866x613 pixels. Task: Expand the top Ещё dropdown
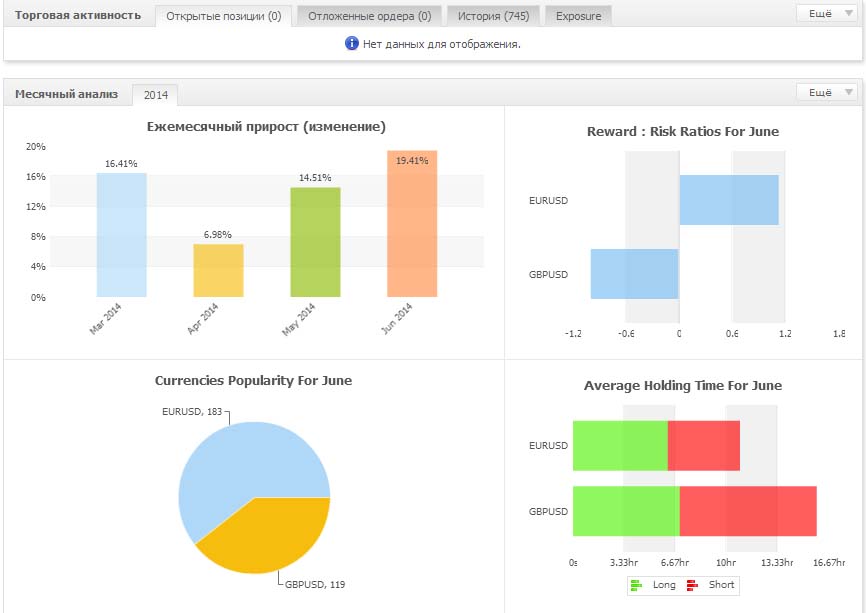pyautogui.click(x=826, y=14)
